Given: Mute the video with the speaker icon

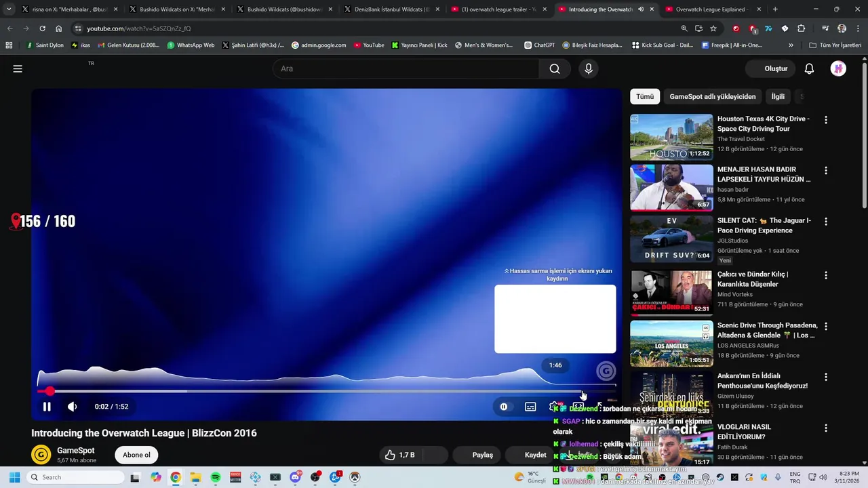Looking at the screenshot, I should (72, 407).
